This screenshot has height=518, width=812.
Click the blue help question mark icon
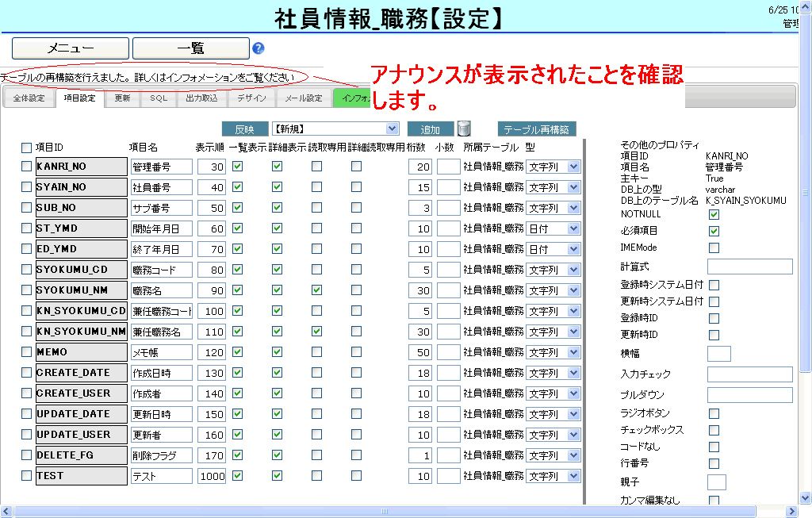[x=258, y=48]
